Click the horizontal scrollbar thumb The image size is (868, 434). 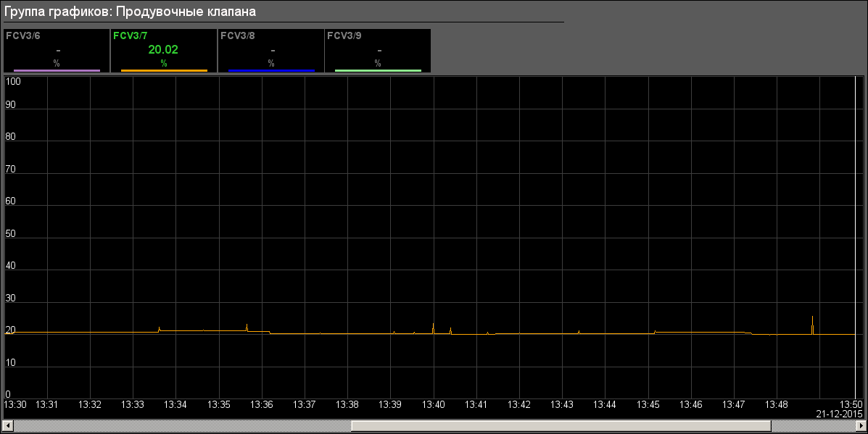coord(560,425)
